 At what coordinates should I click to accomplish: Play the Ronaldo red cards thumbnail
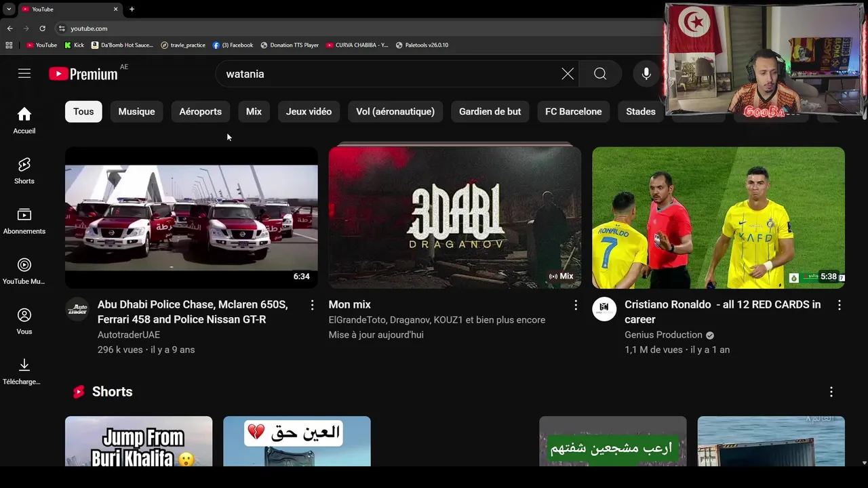pyautogui.click(x=718, y=218)
